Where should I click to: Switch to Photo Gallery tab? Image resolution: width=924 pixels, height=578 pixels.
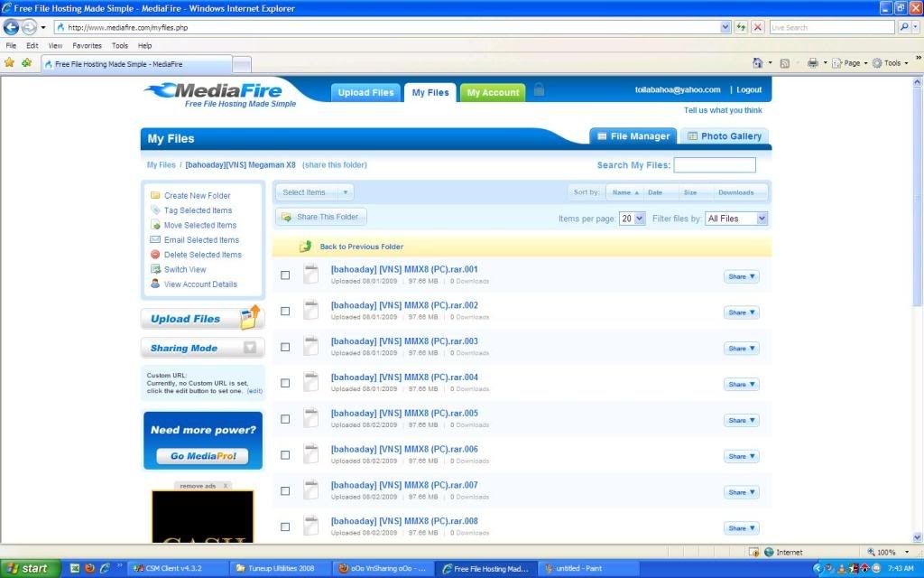[725, 136]
